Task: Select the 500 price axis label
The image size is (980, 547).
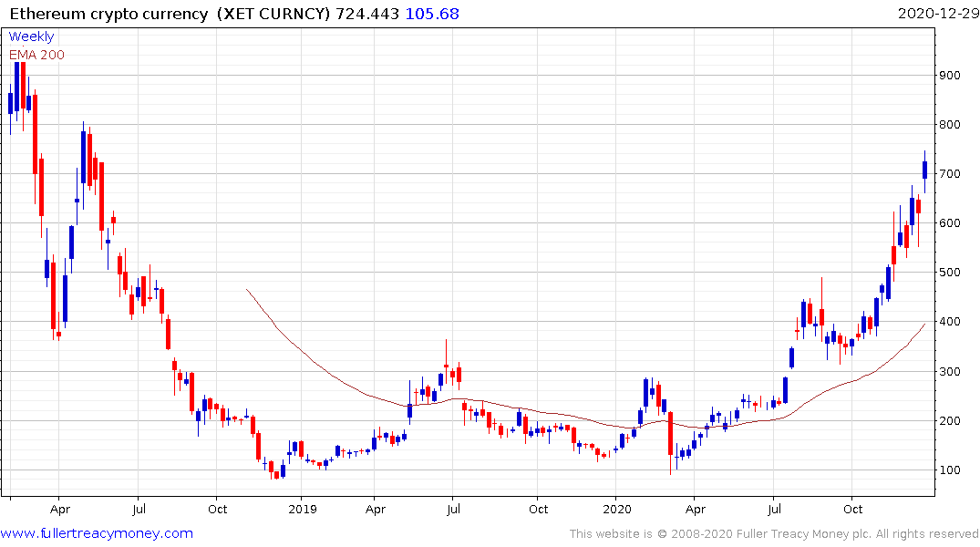Action: coord(950,273)
